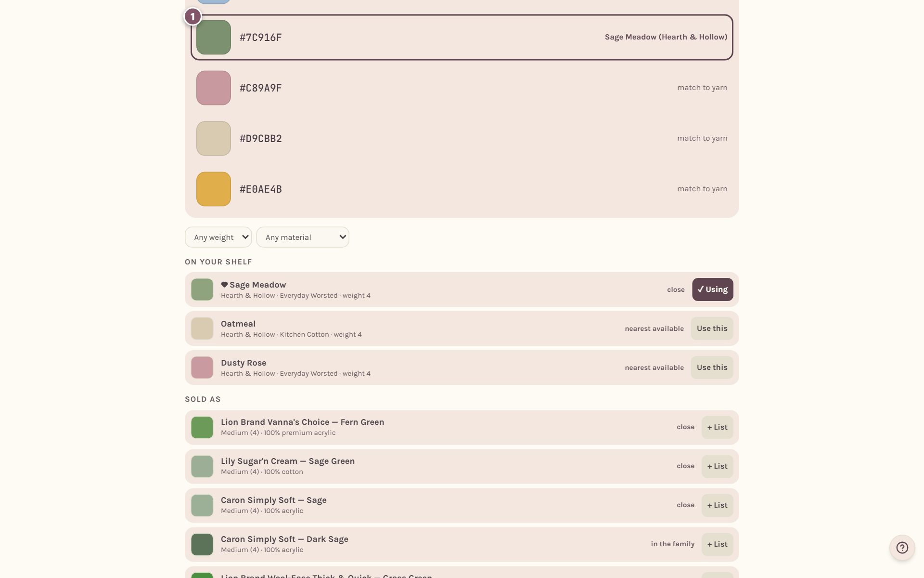Open the help question mark icon

coord(902,548)
